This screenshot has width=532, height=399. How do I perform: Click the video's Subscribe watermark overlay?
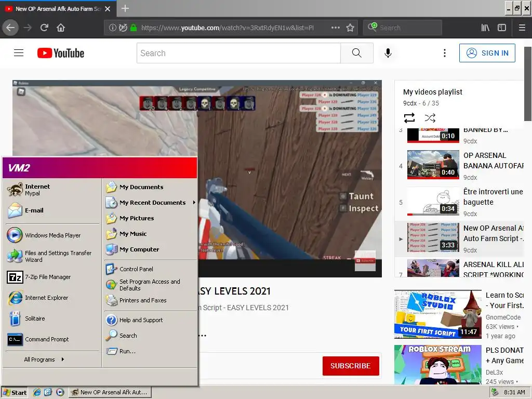tap(365, 261)
